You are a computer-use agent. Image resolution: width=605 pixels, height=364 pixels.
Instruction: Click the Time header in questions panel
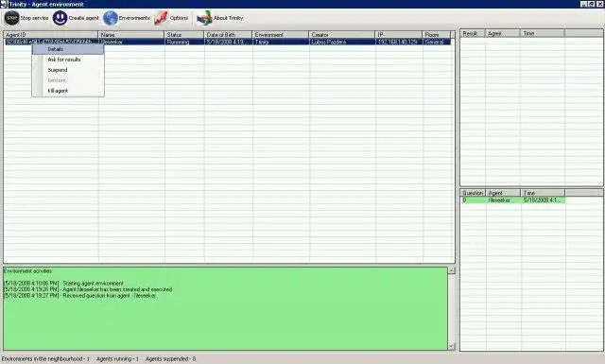coord(543,193)
